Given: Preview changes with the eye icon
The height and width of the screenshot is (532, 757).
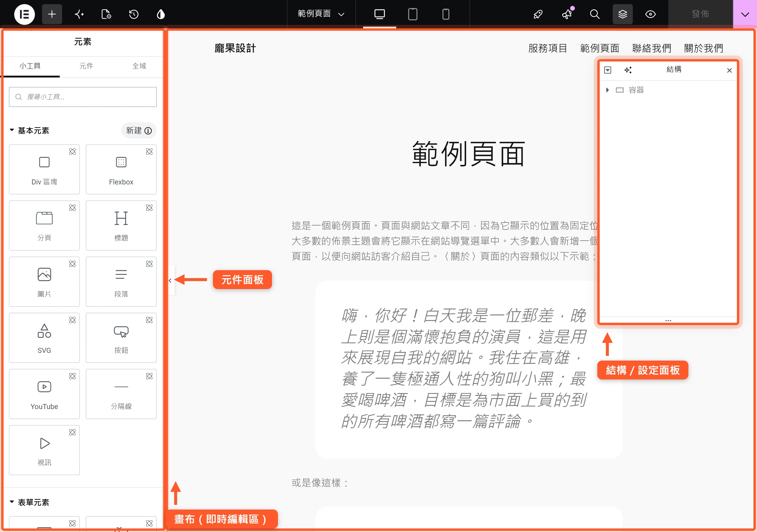Looking at the screenshot, I should 651,14.
